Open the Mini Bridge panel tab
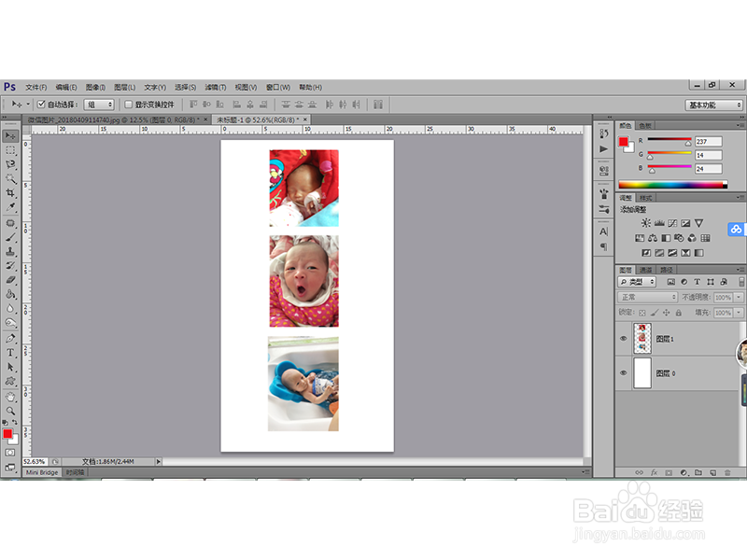 [x=42, y=472]
